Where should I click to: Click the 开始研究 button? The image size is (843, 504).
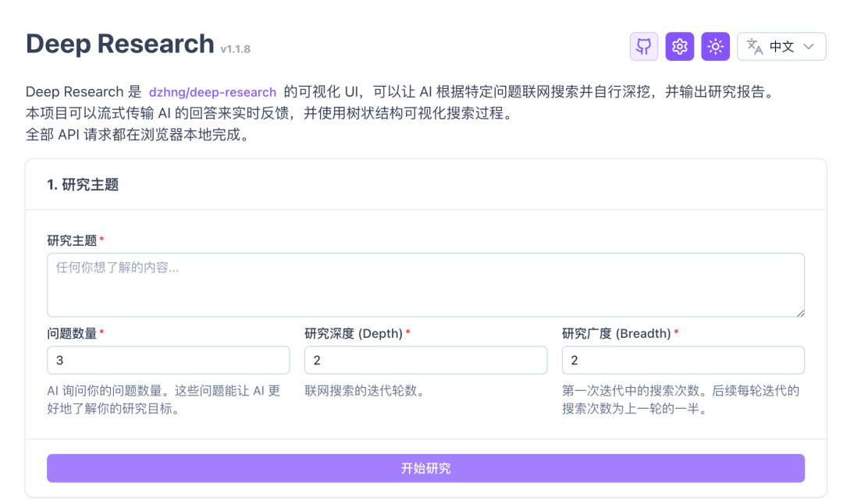point(426,468)
